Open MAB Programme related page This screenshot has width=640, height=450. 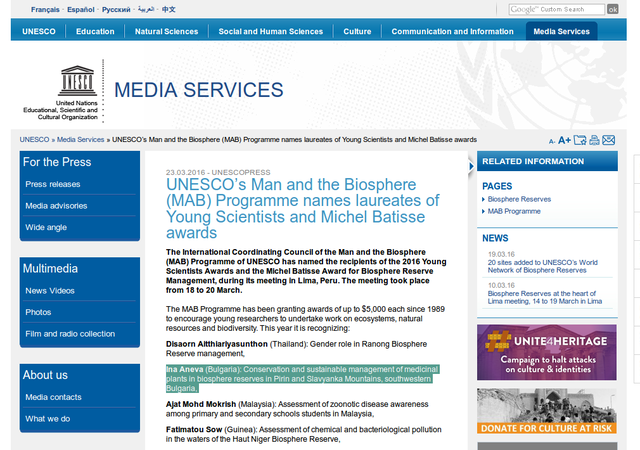coord(514,211)
